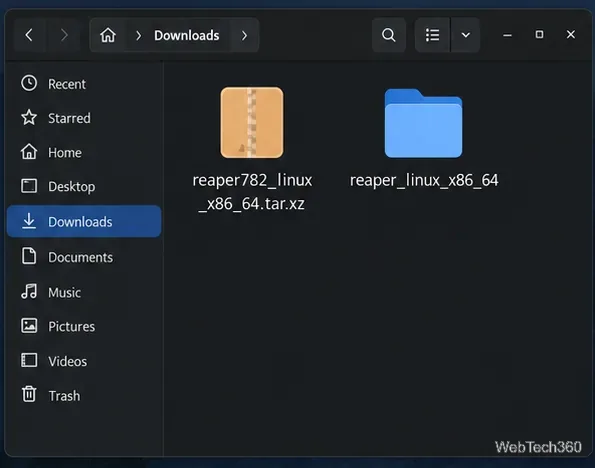Screen dimensions: 595x468
Task: Switch to list view with the list icon
Action: tap(432, 35)
